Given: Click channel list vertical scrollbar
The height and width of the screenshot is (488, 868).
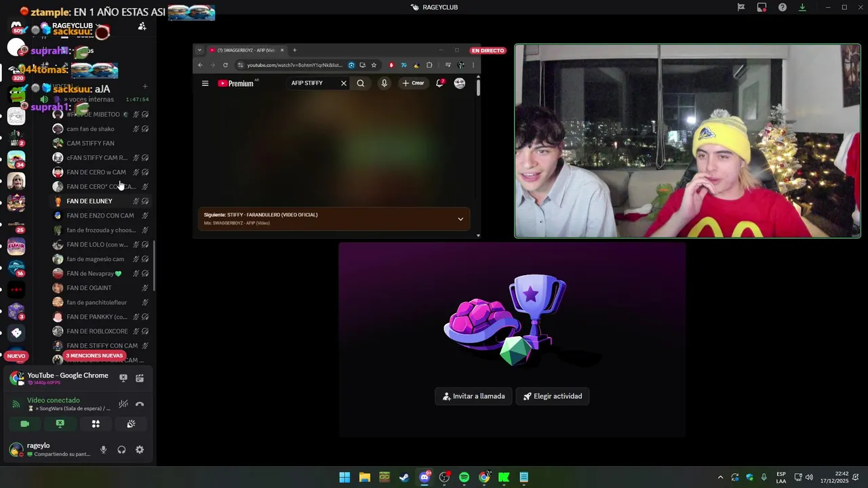Looking at the screenshot, I should [x=155, y=264].
